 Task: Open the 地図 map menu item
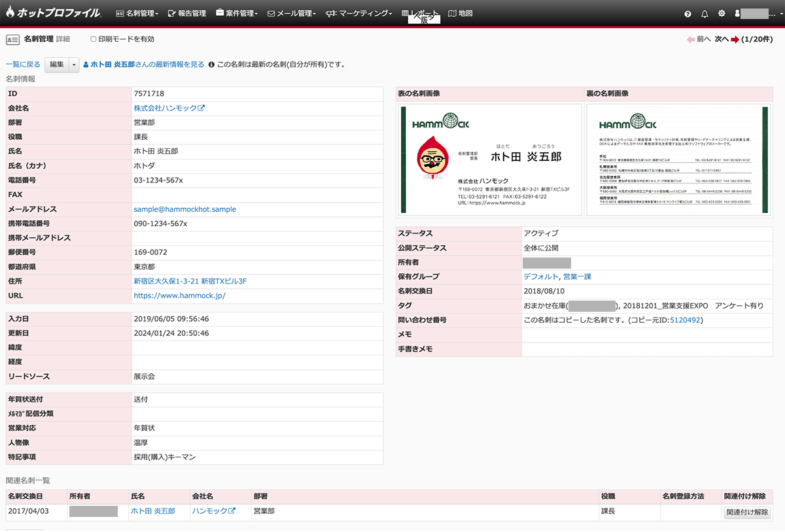tap(461, 14)
